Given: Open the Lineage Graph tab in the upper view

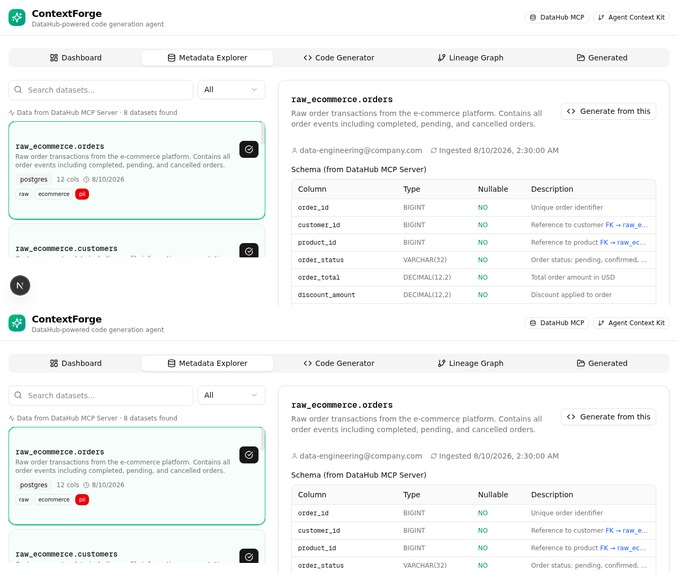Looking at the screenshot, I should tap(470, 58).
